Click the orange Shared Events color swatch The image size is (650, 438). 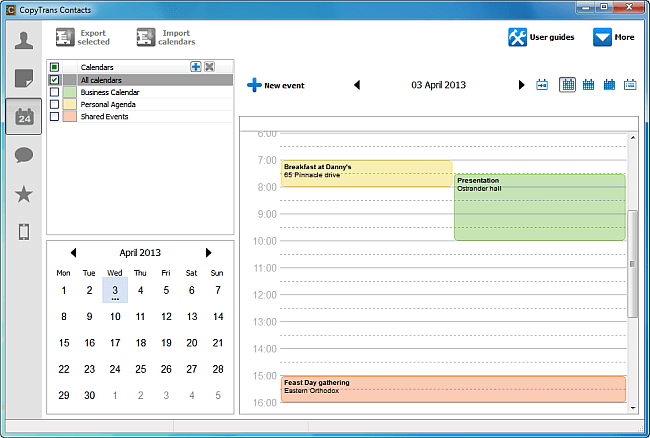click(x=70, y=116)
